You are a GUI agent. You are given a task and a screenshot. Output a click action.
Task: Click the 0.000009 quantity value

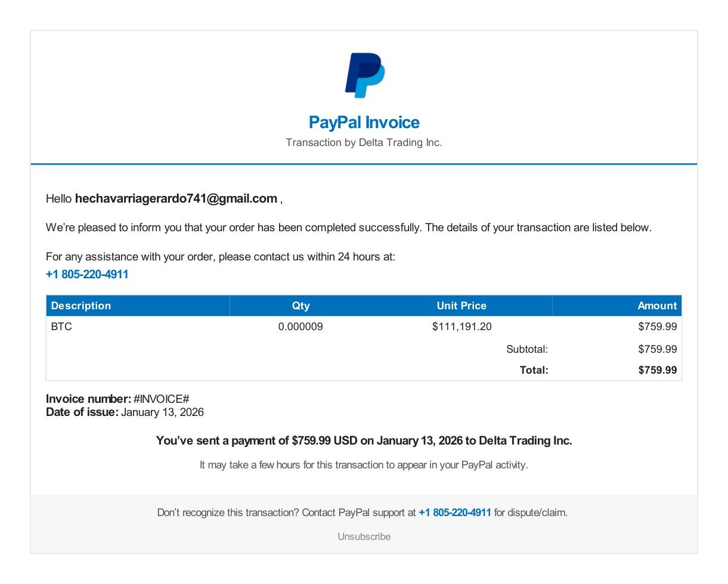301,327
